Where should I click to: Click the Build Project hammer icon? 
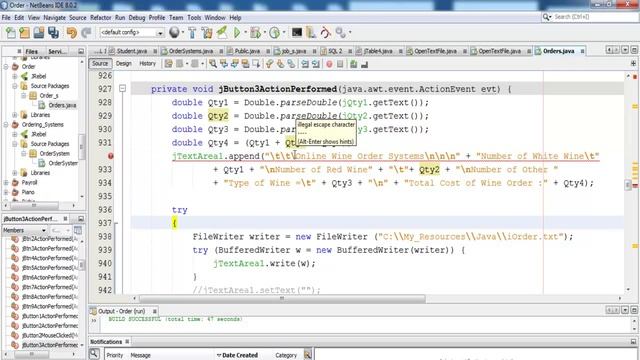[x=192, y=33]
